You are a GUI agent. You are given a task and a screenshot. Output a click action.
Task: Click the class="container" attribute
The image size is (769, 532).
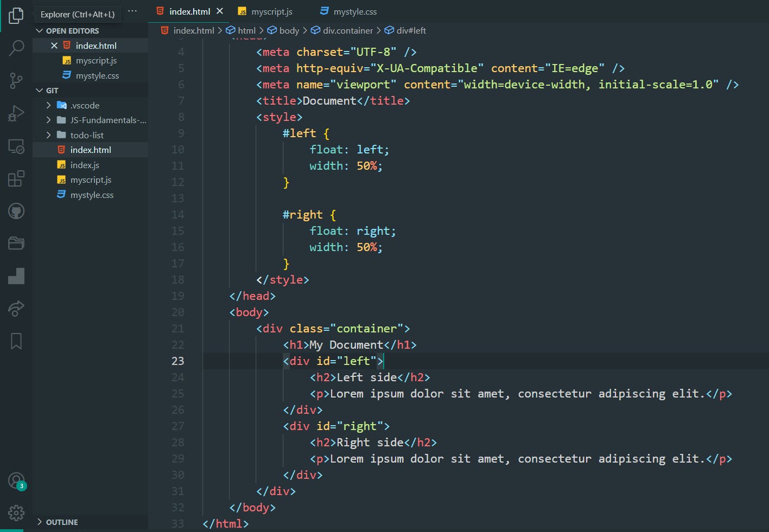tap(346, 329)
